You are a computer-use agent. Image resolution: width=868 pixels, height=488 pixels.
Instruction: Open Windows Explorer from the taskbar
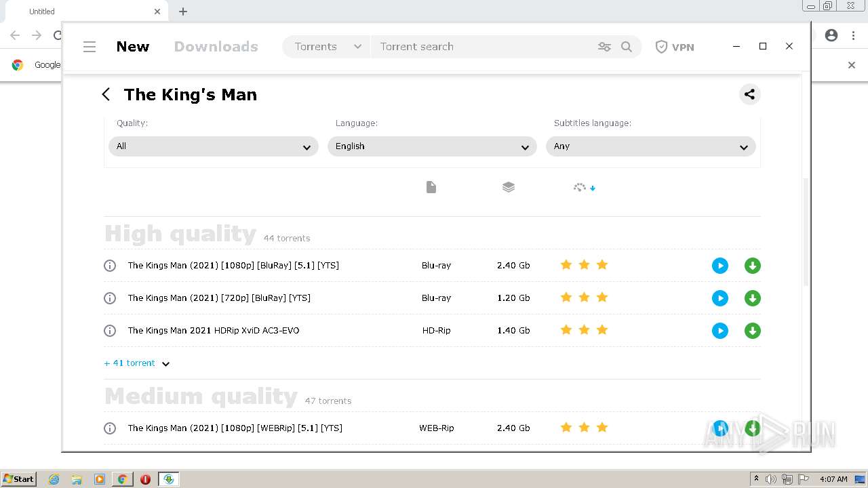pyautogui.click(x=77, y=479)
